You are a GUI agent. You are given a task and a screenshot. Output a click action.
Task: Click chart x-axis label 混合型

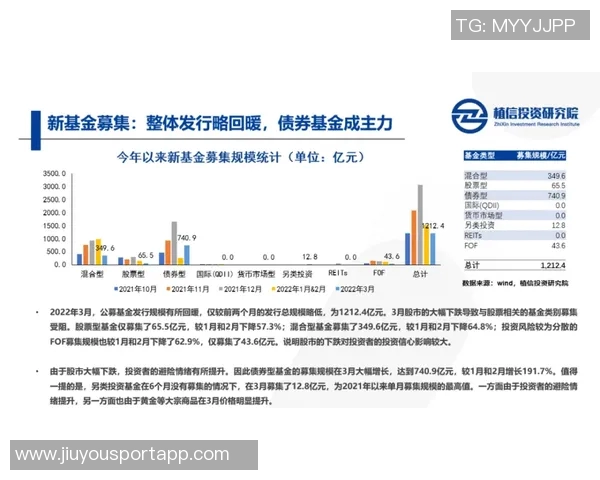tap(92, 274)
